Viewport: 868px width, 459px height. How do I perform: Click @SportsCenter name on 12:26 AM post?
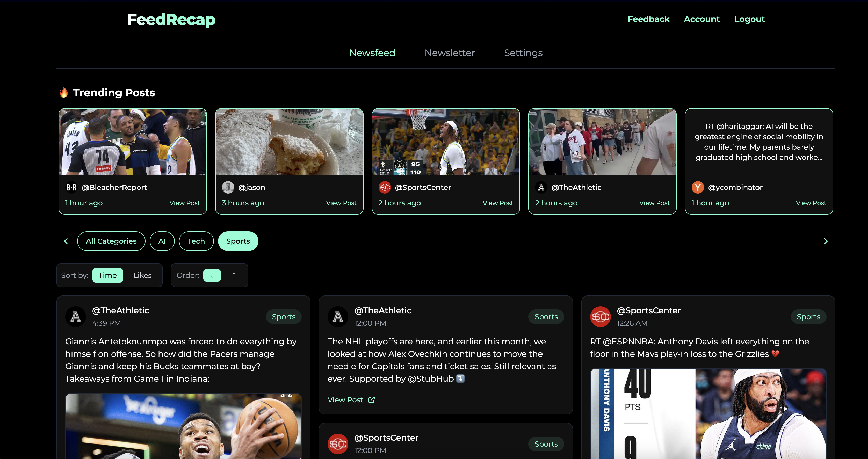click(x=649, y=310)
